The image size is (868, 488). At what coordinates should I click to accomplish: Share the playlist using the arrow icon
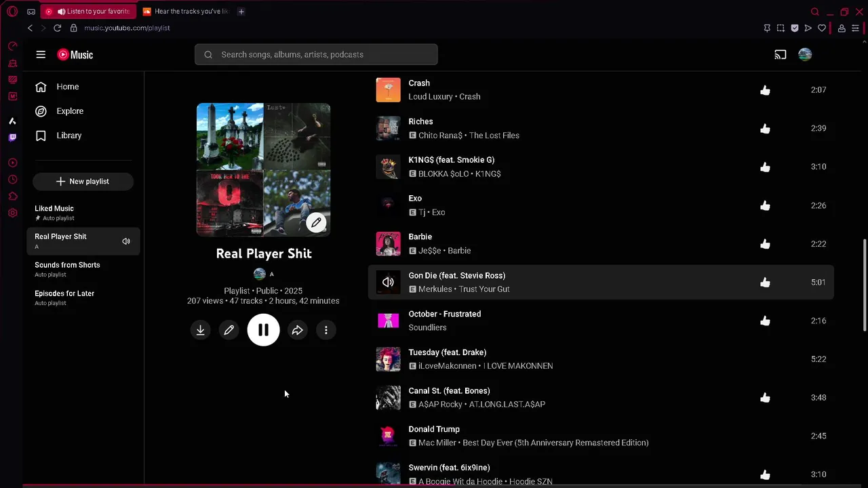tap(298, 330)
